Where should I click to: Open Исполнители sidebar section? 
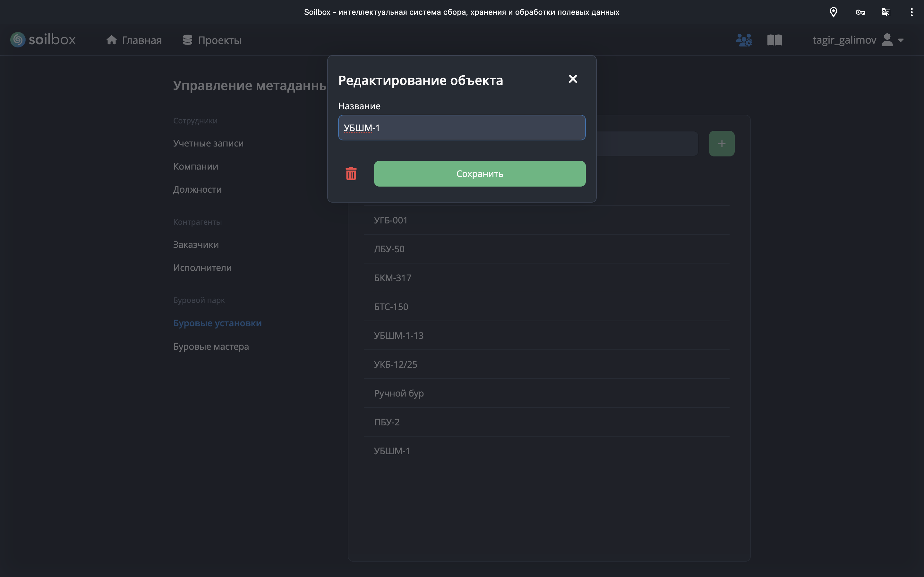pyautogui.click(x=202, y=268)
